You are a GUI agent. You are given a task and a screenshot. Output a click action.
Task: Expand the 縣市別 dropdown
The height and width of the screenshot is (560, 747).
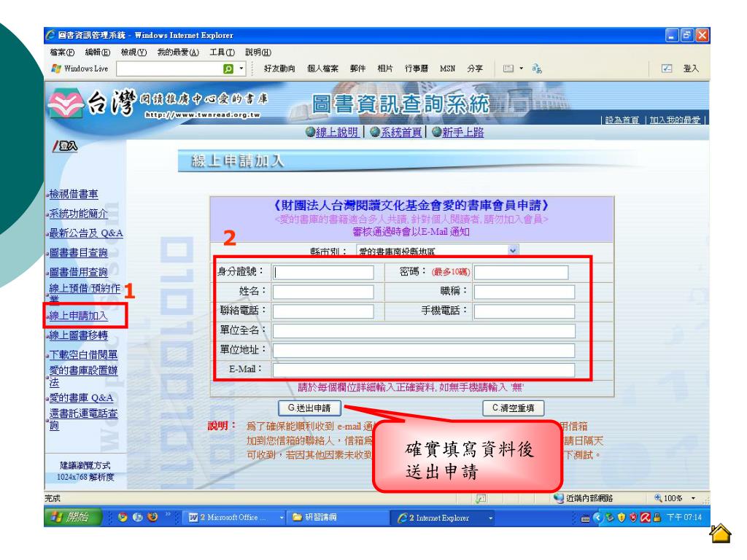513,250
